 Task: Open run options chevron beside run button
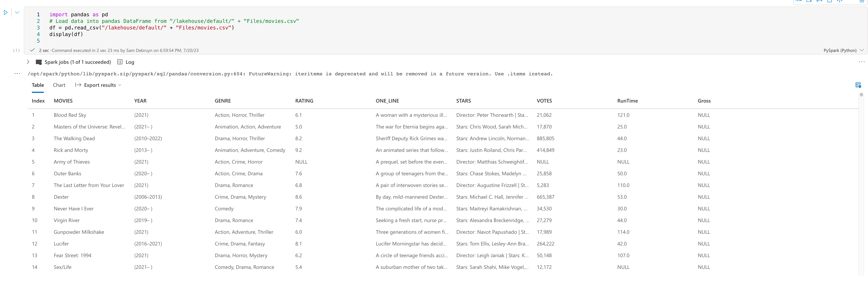pyautogui.click(x=17, y=12)
